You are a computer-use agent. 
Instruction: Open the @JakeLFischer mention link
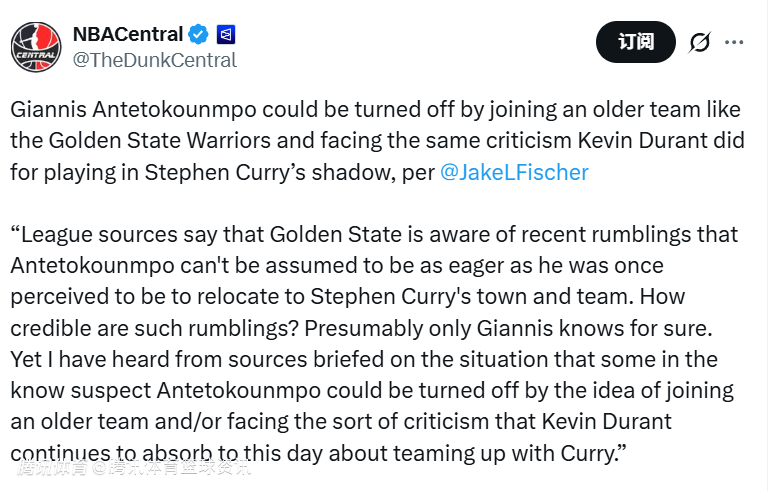[514, 171]
